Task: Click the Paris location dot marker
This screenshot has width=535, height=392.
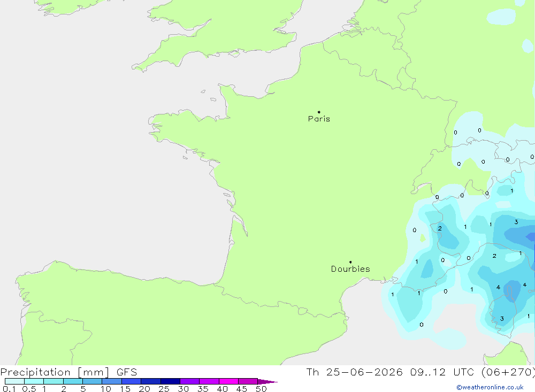Action: [319, 112]
